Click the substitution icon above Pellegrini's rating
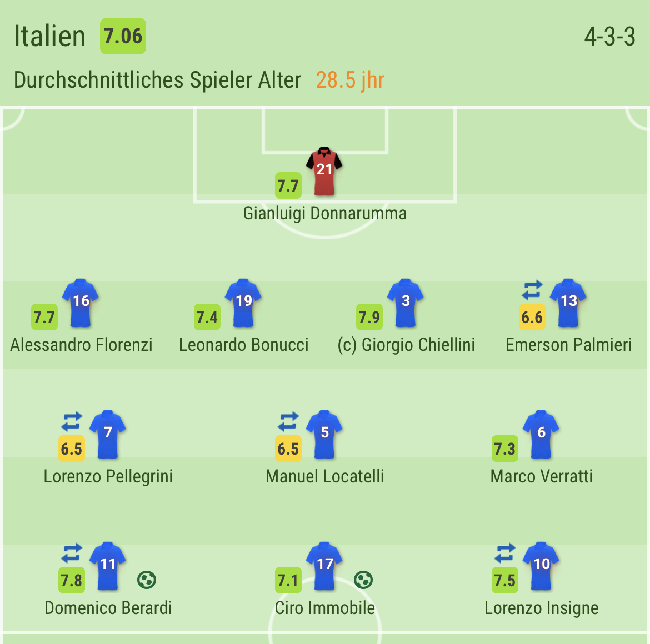650x644 pixels. pyautogui.click(x=72, y=421)
